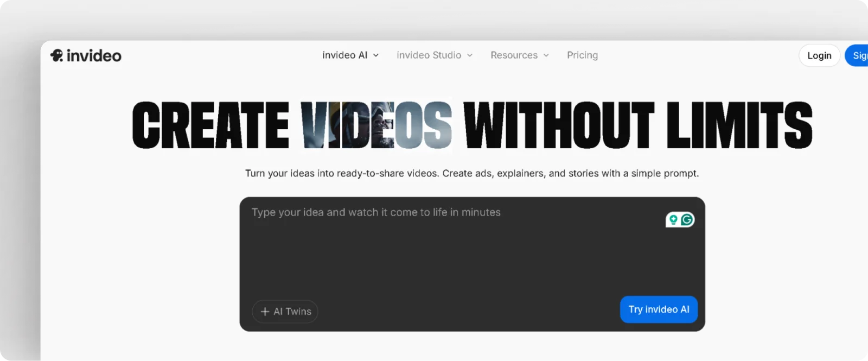Expand the chevron next to Resources
The image size is (868, 361).
(546, 55)
